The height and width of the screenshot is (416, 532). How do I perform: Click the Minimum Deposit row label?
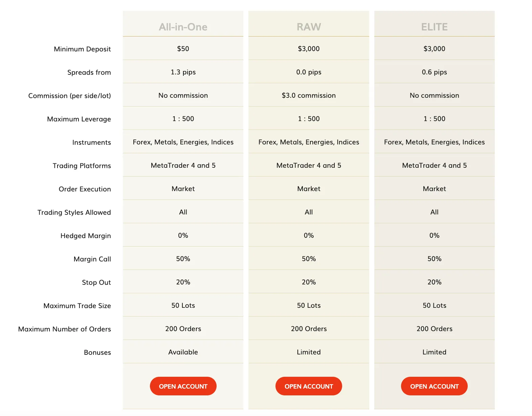point(82,49)
